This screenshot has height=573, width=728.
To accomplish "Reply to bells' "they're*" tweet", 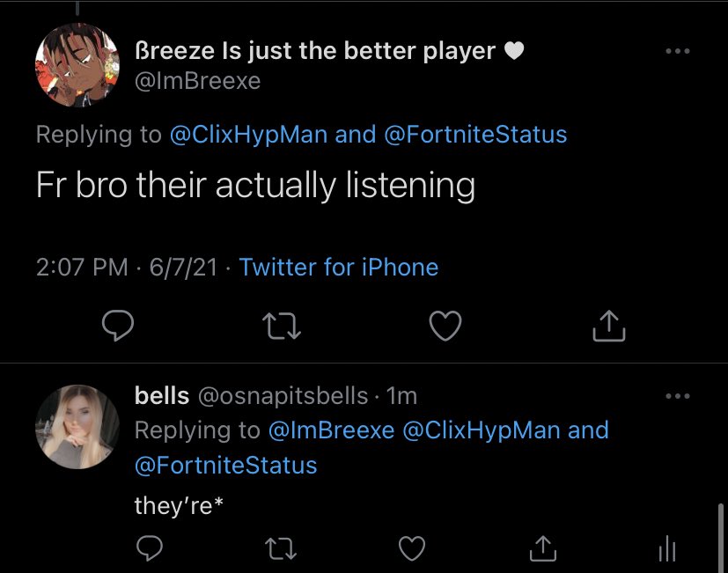I will [x=148, y=549].
